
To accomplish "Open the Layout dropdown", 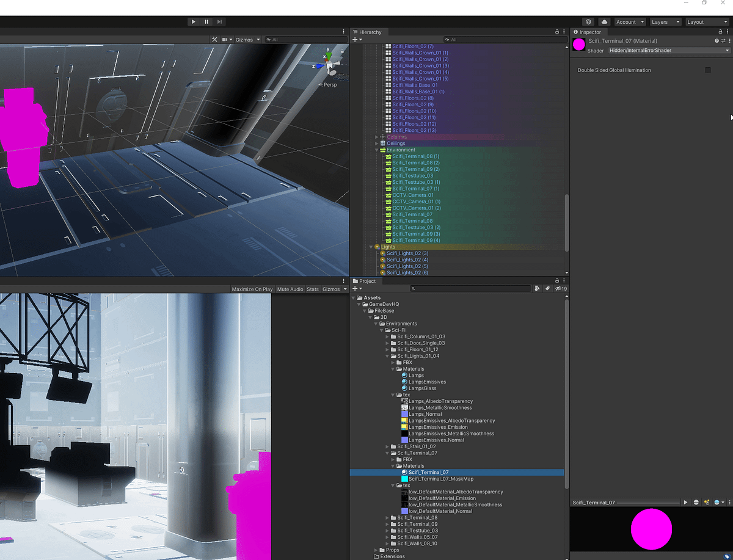I will point(707,21).
